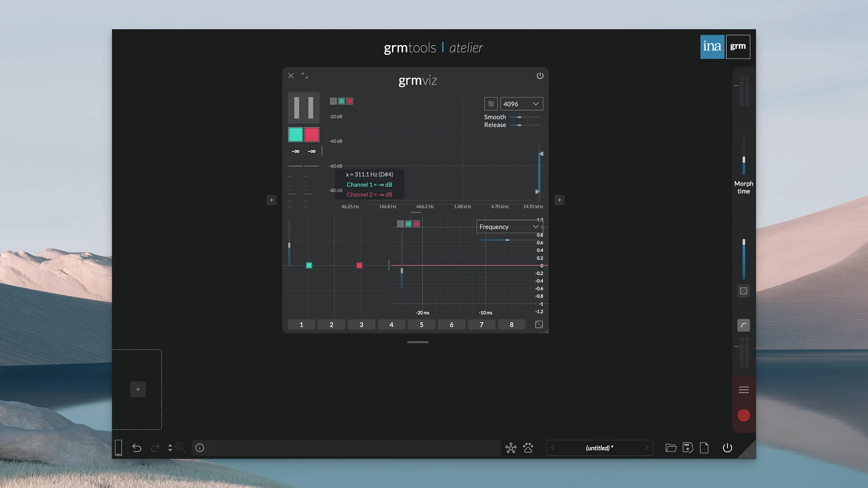
Task: Open the Frequency display mode dropdown
Action: point(509,226)
